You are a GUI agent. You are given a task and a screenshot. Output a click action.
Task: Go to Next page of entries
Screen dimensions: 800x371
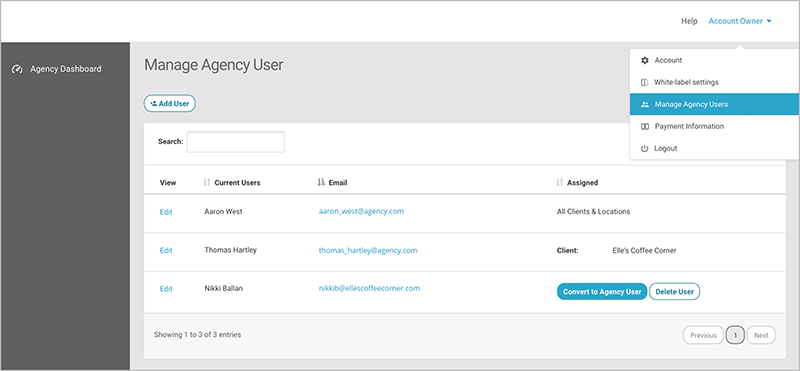tap(761, 335)
